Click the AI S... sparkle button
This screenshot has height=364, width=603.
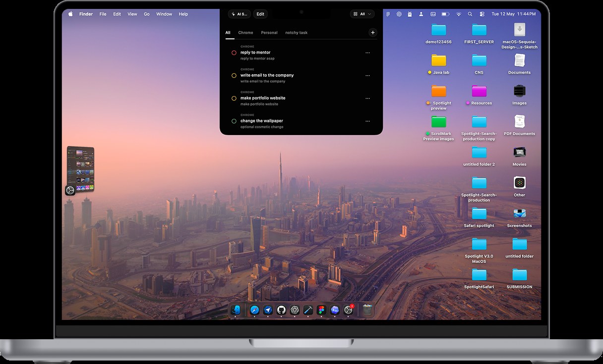click(x=240, y=14)
